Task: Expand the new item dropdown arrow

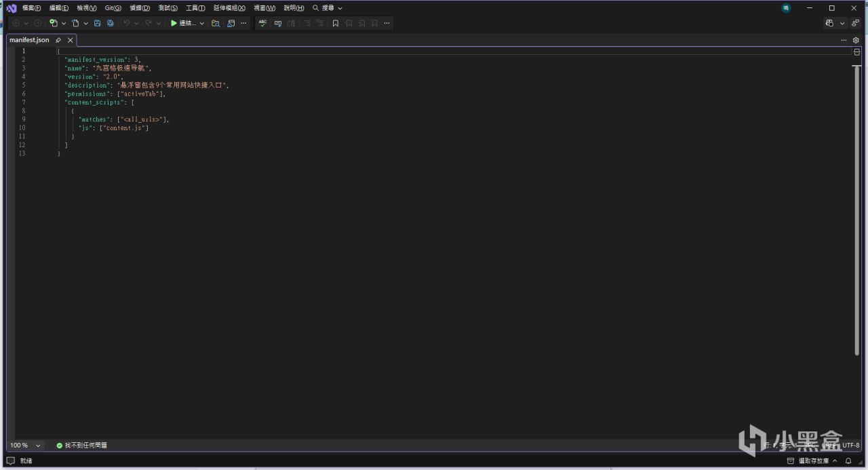Action: (64, 23)
